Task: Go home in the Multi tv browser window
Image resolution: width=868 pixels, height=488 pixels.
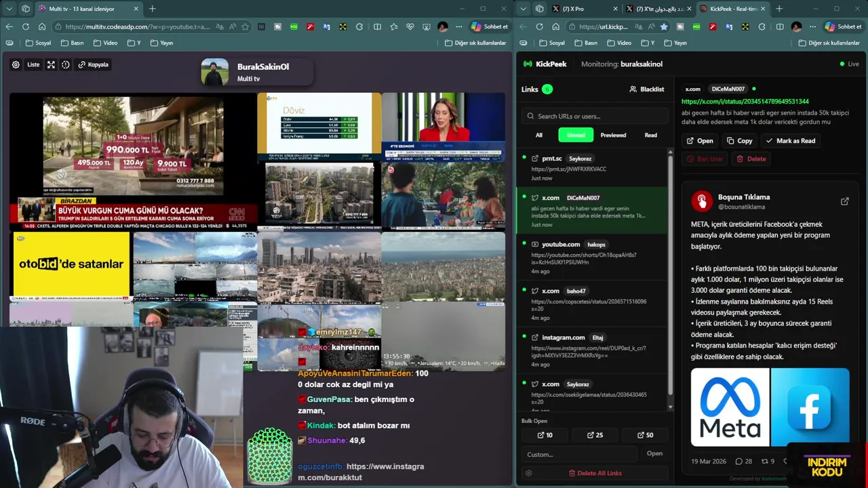Action: (42, 26)
